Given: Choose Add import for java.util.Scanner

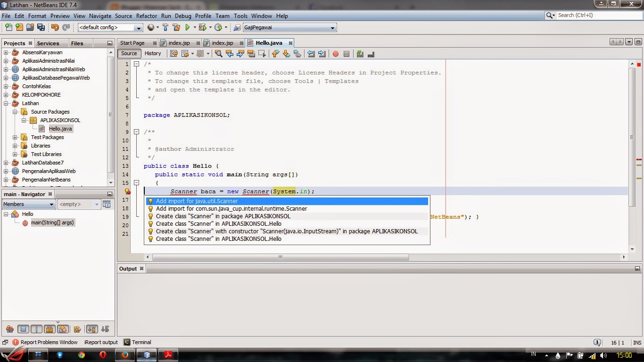Looking at the screenshot, I should [x=287, y=201].
